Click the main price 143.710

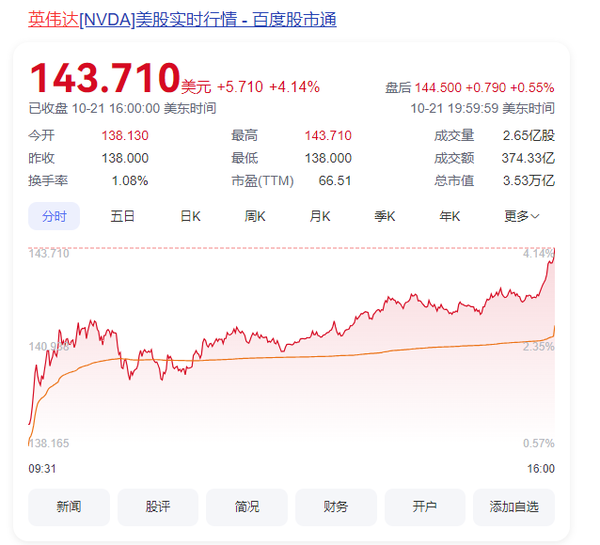105,78
